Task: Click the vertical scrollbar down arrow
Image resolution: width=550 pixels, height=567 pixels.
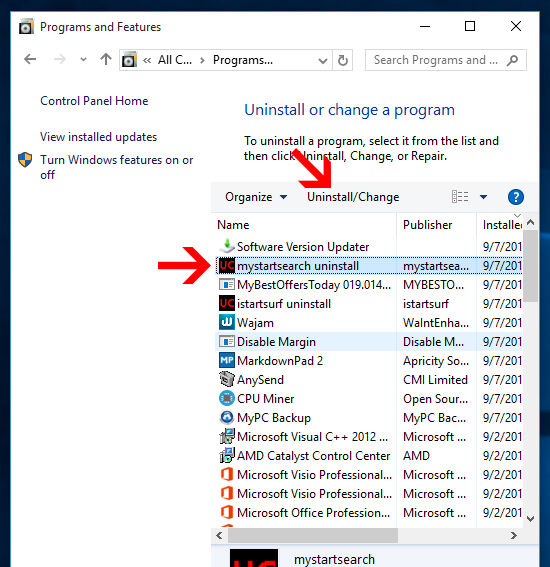Action: point(530,519)
